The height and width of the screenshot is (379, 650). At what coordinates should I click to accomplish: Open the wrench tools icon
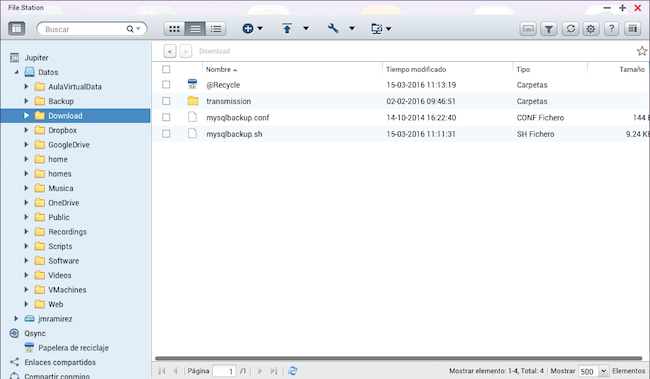point(333,29)
